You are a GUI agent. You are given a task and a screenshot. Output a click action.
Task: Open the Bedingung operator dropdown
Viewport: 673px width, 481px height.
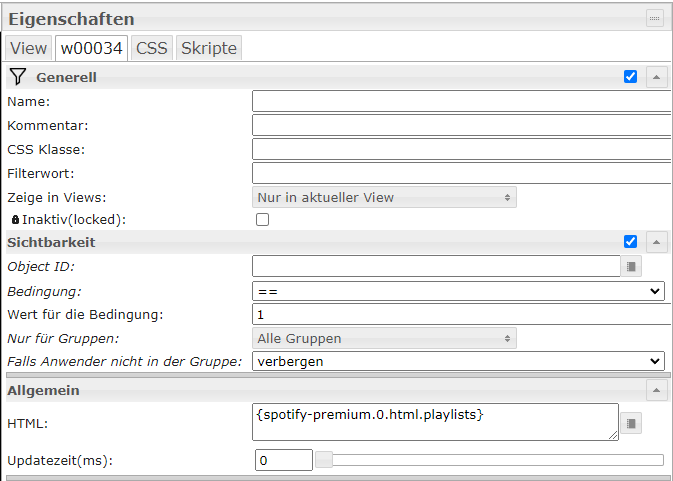458,291
